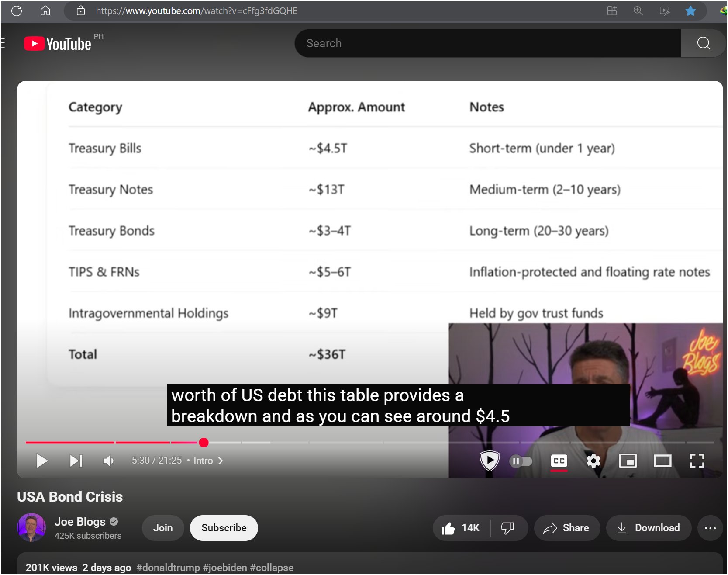Screen dimensions: 728x575
Task: Open video settings gear
Action: coord(593,461)
